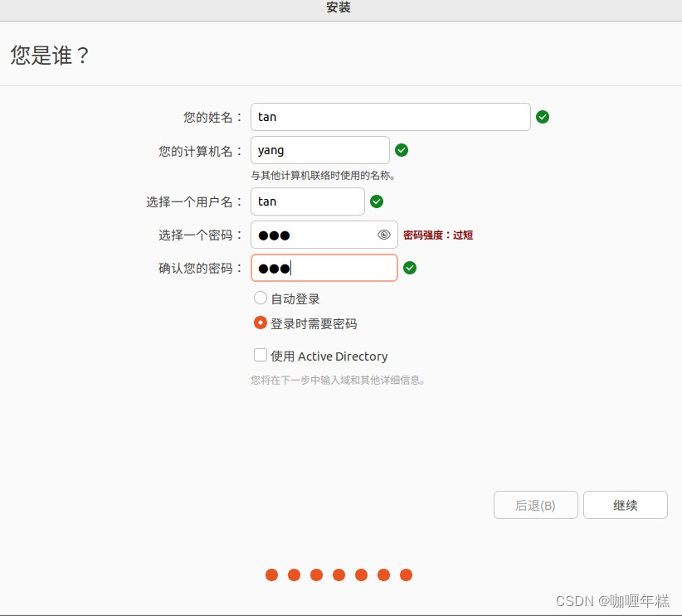The image size is (682, 616).
Task: Click the 选择一个用户名 label
Action: click(194, 202)
